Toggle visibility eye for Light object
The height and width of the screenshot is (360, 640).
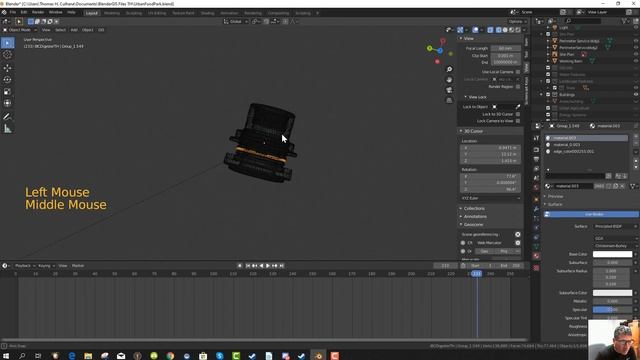click(x=636, y=28)
